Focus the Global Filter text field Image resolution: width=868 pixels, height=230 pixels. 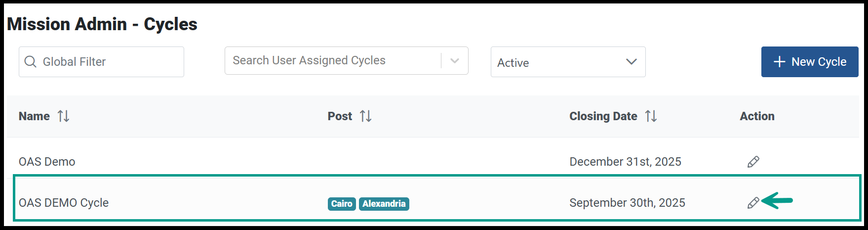[x=101, y=62]
